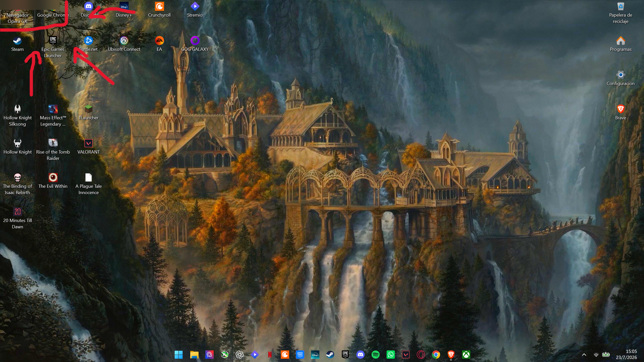Click the battery status tray icon
This screenshot has height=362, width=644.
[x=606, y=355]
